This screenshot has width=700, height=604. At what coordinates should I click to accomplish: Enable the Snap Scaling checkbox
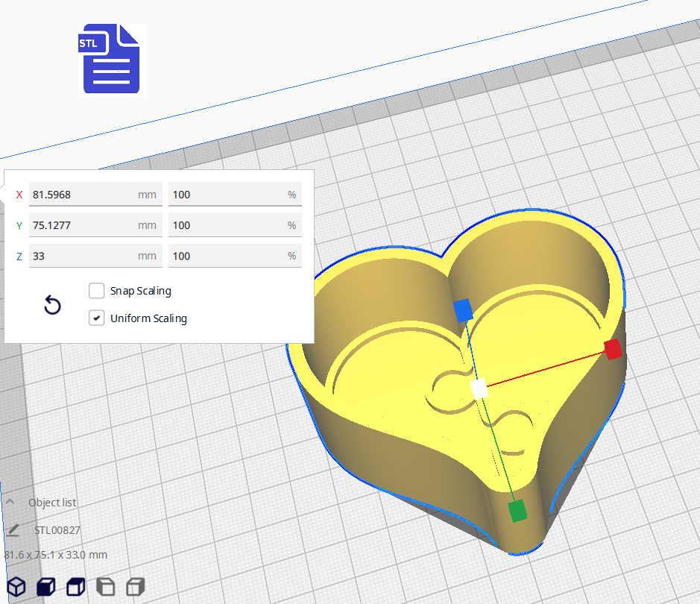click(x=96, y=291)
